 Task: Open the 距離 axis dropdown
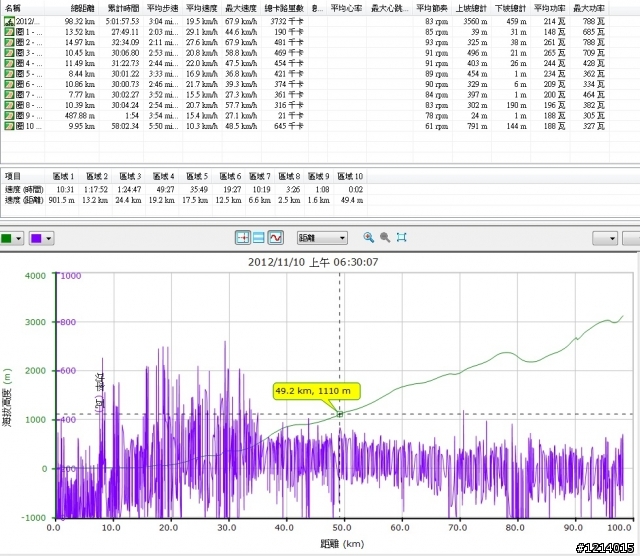pos(322,238)
